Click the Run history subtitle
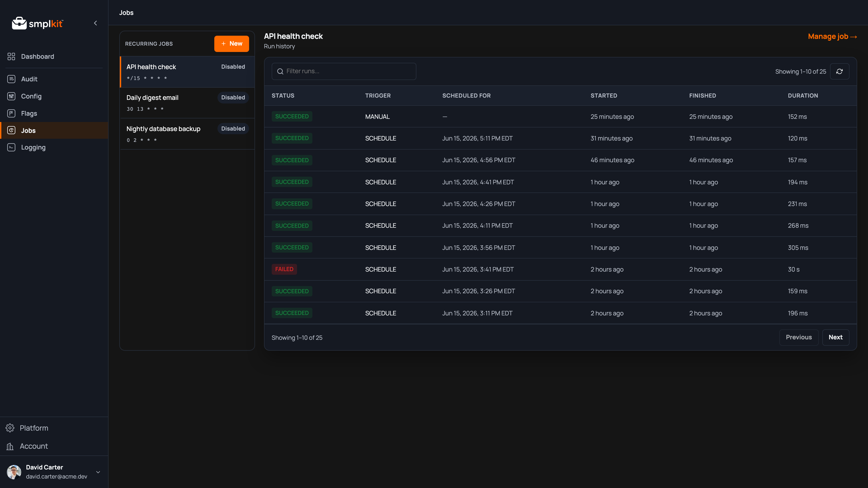Image resolution: width=868 pixels, height=488 pixels. tap(279, 47)
